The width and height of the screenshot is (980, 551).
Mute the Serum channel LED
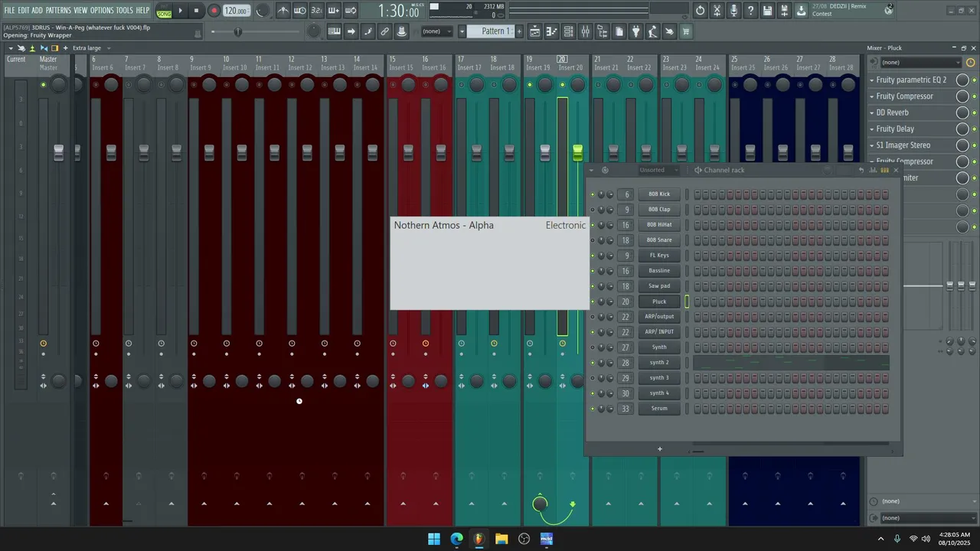coord(592,409)
